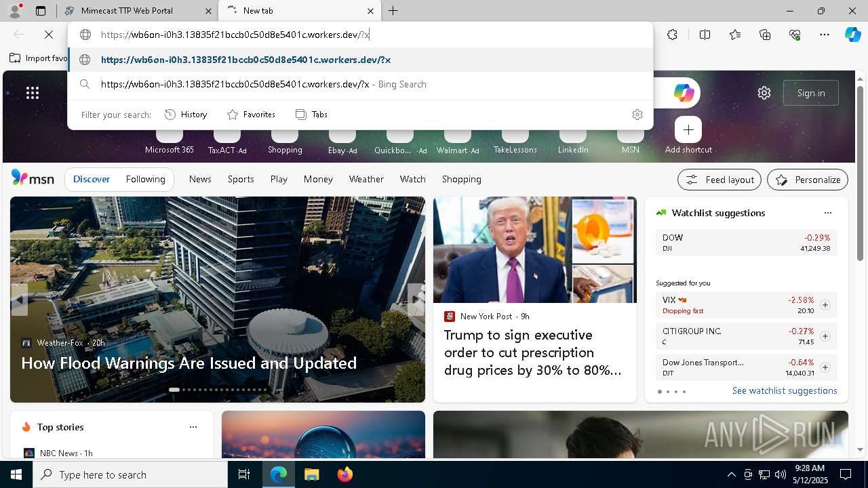Viewport: 868px width, 488px height.
Task: Open Browser essentials heart icon
Action: (x=795, y=35)
